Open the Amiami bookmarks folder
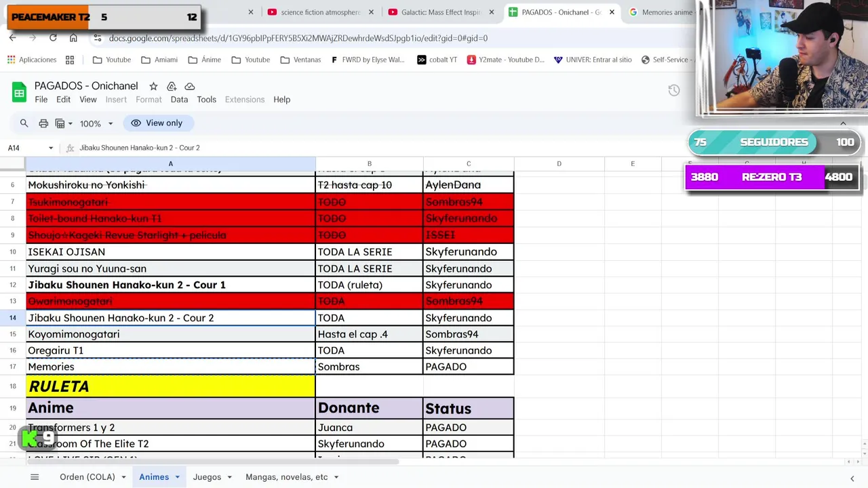 159,60
